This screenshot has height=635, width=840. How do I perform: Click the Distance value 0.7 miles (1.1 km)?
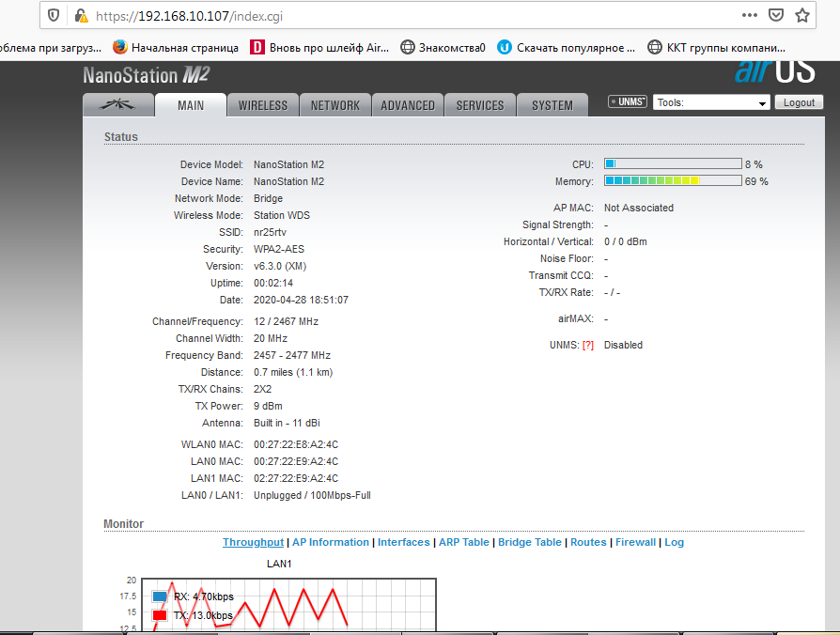pyautogui.click(x=293, y=372)
